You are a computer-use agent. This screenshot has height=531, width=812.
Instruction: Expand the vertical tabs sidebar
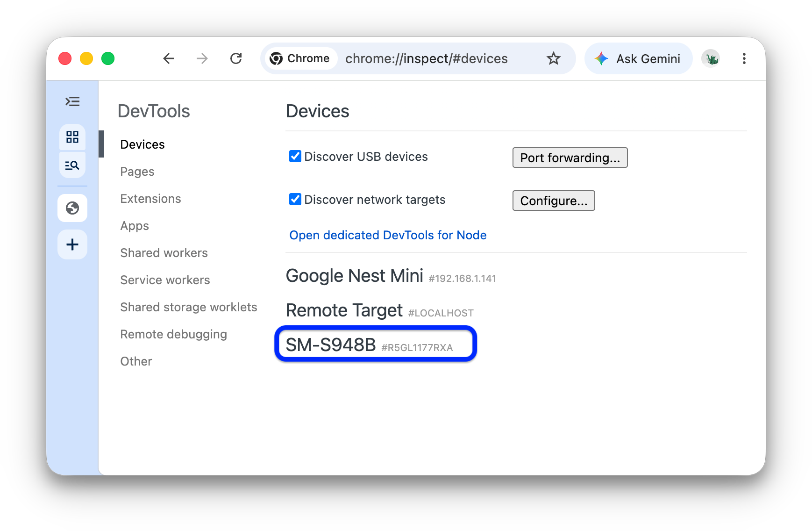pos(72,101)
